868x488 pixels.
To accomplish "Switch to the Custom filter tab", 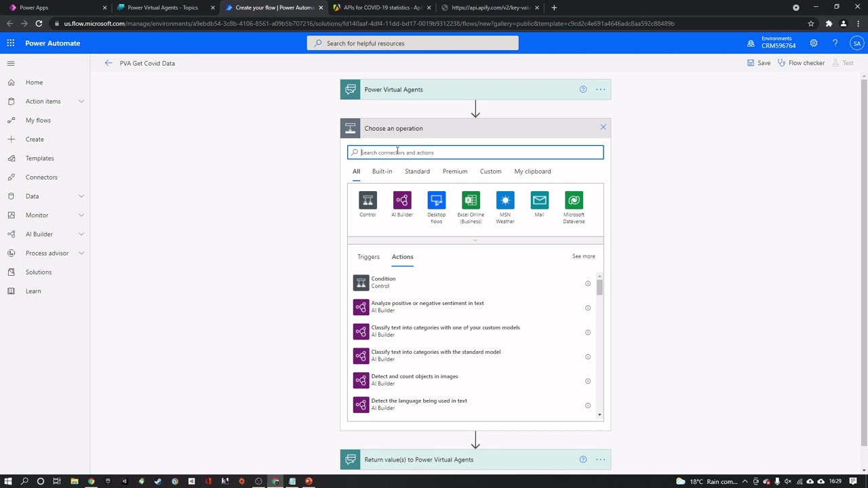I will coord(490,171).
